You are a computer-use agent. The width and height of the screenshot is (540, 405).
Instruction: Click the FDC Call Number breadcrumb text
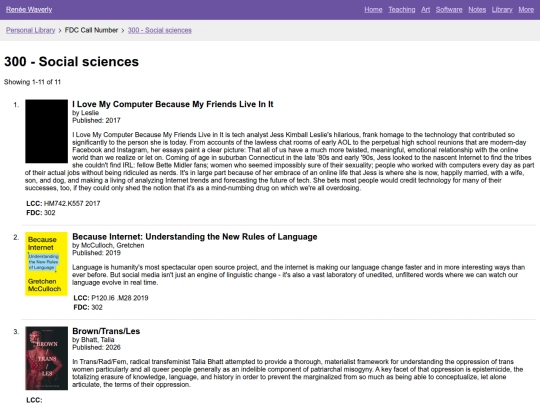91,30
